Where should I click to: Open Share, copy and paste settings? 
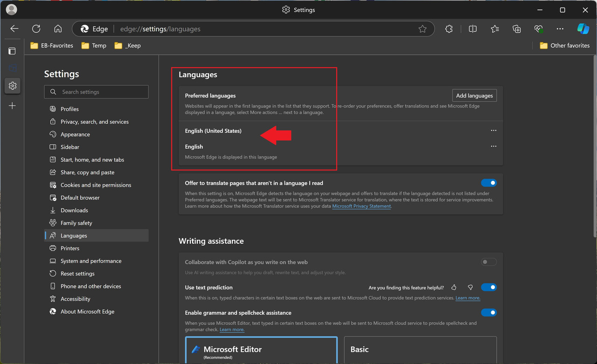[97, 172]
